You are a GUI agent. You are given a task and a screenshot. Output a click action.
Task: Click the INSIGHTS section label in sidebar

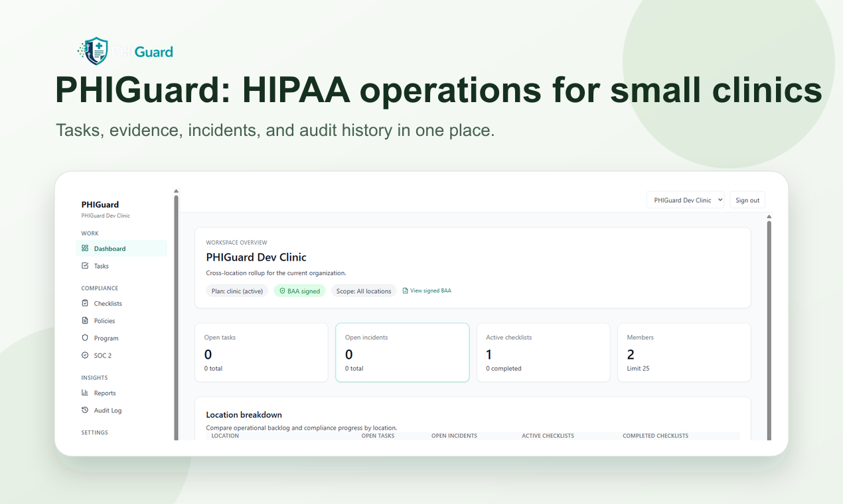[94, 377]
